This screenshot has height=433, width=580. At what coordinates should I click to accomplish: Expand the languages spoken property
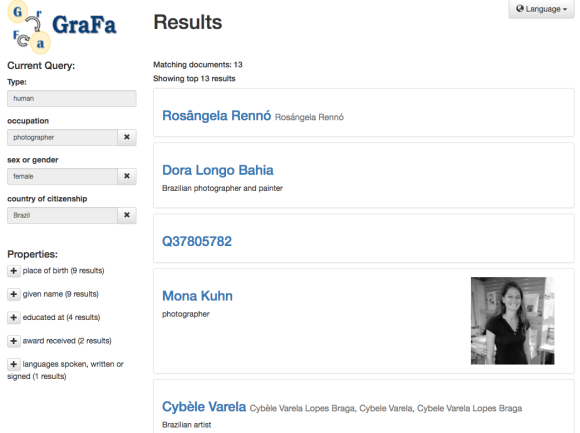click(14, 364)
